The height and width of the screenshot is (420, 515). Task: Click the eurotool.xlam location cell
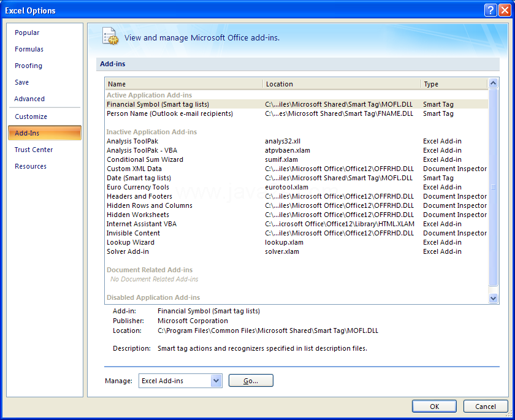(x=286, y=187)
